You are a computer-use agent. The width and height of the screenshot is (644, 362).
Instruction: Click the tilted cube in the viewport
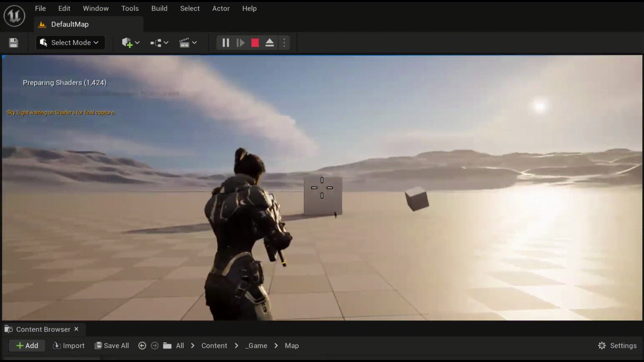417,199
